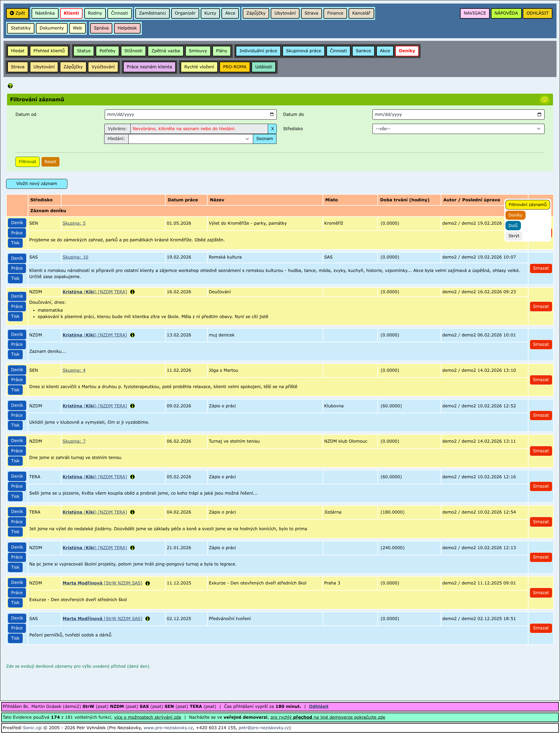The image size is (560, 740).
Task: Click info icon in Jízdárna row
Action: (132, 512)
